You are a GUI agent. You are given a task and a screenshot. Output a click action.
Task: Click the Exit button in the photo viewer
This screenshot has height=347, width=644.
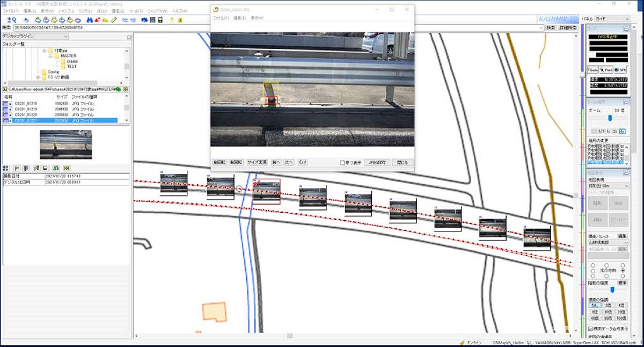tap(303, 162)
